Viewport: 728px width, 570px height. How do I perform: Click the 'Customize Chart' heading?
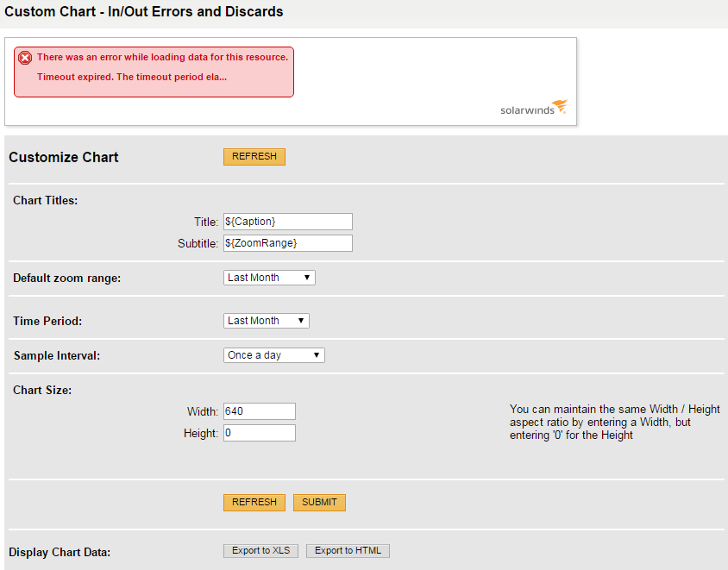pos(64,157)
